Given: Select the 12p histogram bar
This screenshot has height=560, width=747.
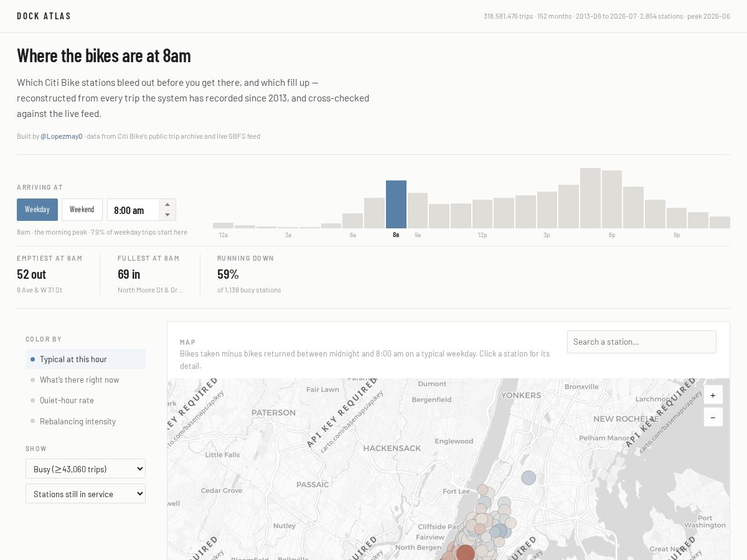Looking at the screenshot, I should (482, 214).
